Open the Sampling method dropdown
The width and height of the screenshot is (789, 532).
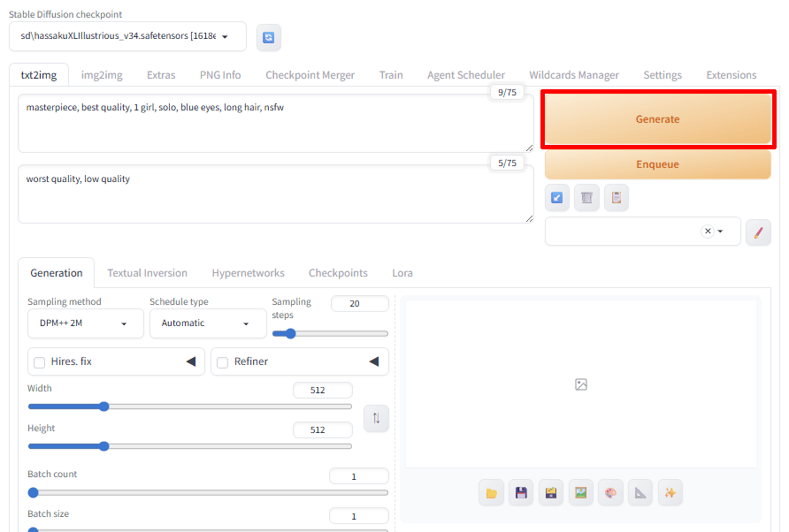point(85,323)
